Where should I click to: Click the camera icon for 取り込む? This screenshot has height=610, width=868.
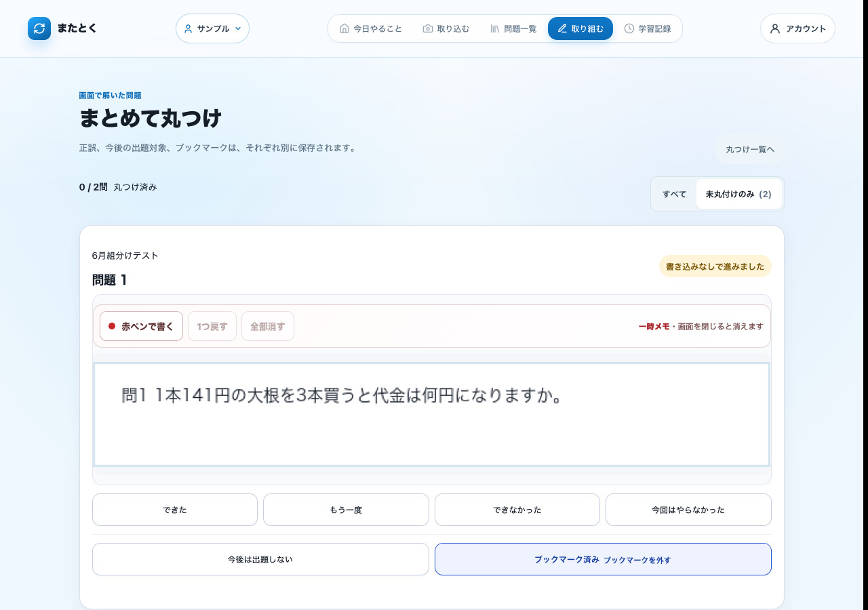pos(428,28)
